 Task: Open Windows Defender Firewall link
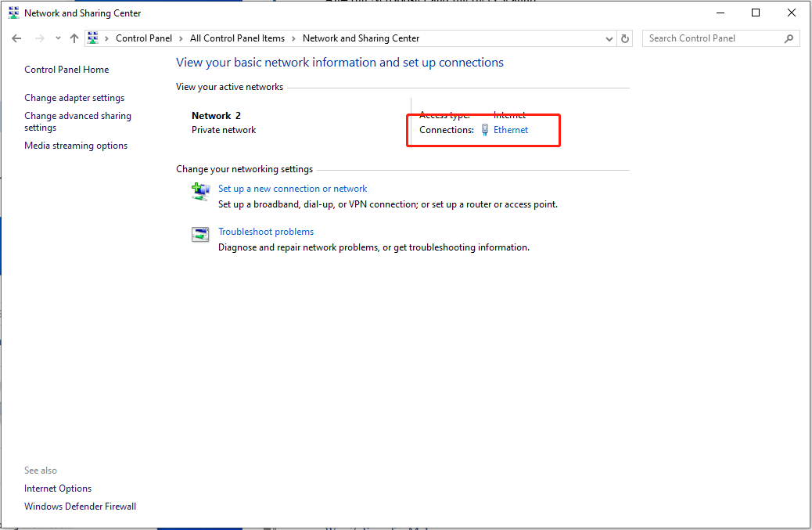[80, 507]
